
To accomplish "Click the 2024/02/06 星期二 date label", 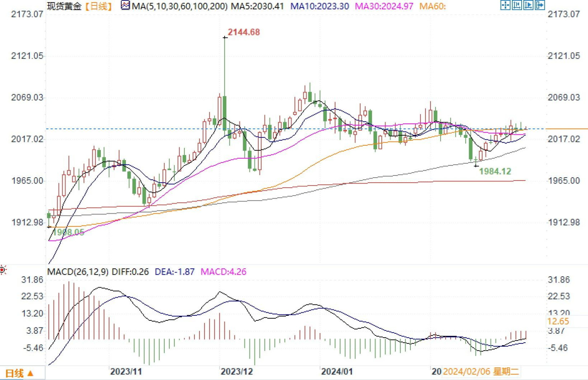I will pyautogui.click(x=481, y=372).
